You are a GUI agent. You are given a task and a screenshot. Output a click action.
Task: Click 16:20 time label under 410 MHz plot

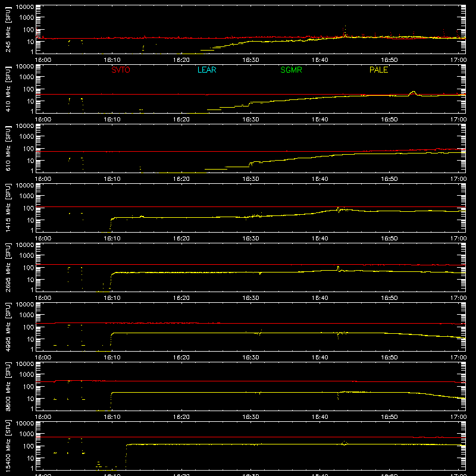point(181,120)
